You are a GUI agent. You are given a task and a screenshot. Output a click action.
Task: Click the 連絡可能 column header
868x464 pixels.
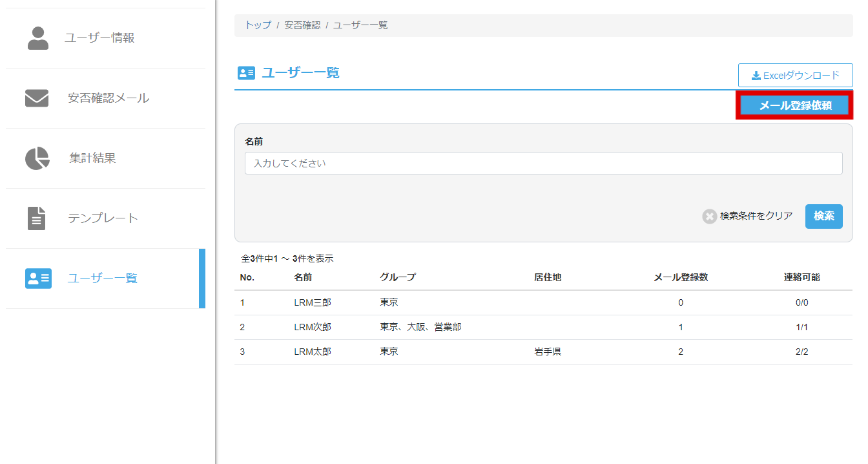(x=802, y=277)
